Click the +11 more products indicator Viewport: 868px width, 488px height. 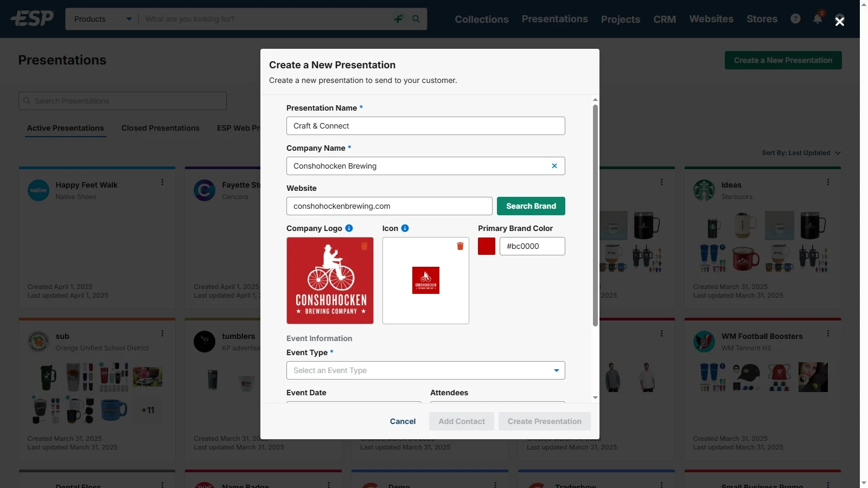tap(148, 410)
